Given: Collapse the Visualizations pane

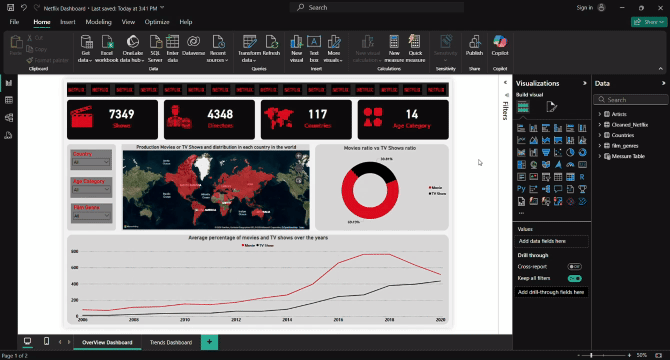Looking at the screenshot, I should [x=585, y=83].
